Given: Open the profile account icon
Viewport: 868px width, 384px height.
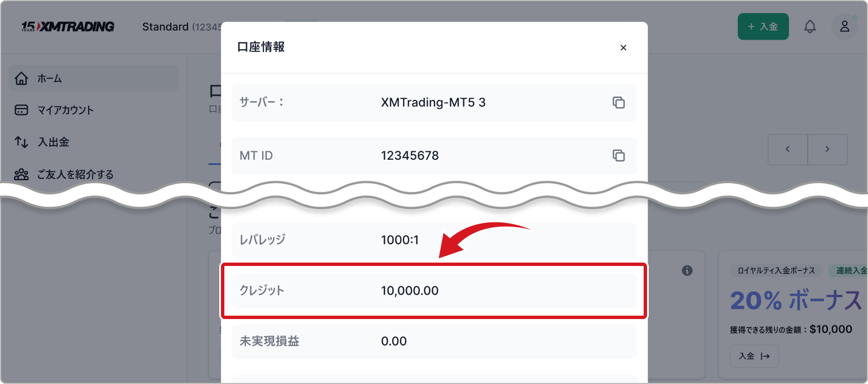Looking at the screenshot, I should pyautogui.click(x=844, y=26).
